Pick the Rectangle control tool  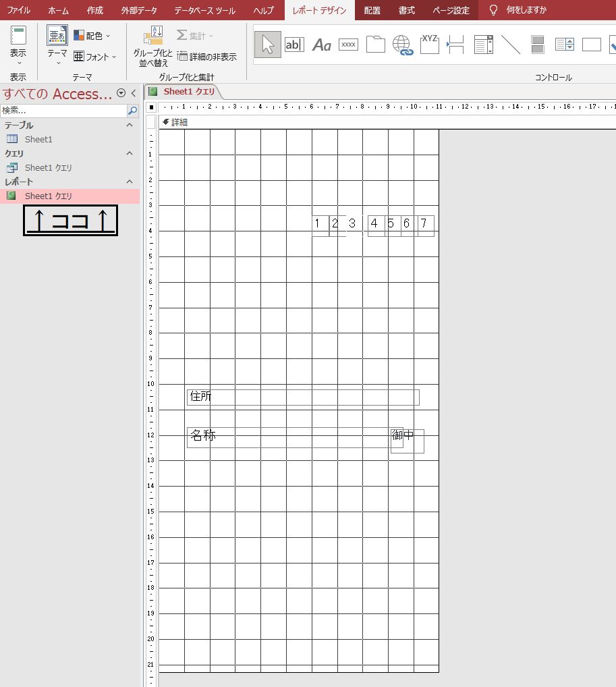click(x=592, y=45)
